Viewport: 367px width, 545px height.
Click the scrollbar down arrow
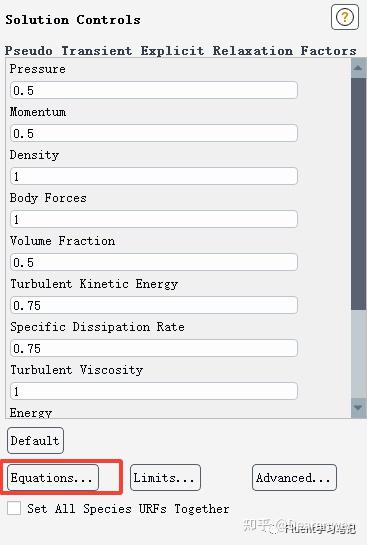pyautogui.click(x=358, y=407)
